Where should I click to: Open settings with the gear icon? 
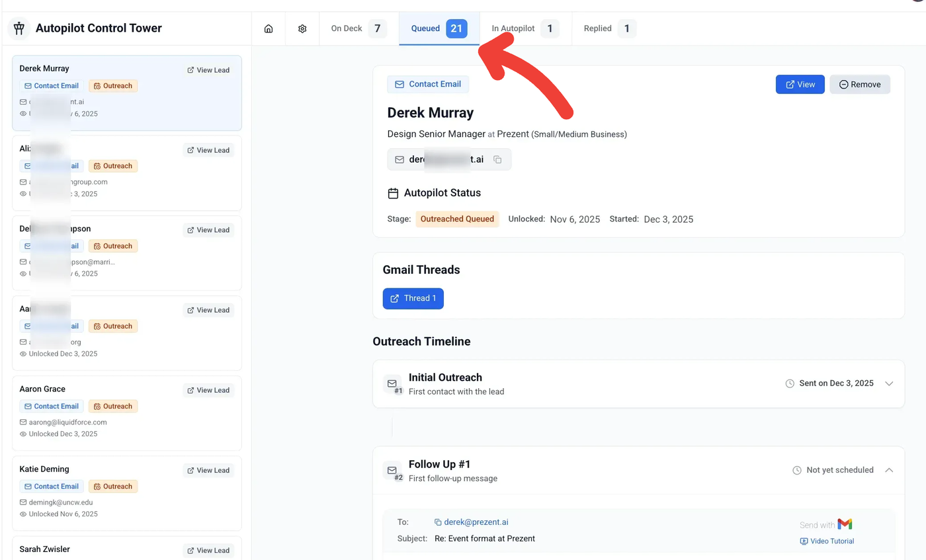302,29
